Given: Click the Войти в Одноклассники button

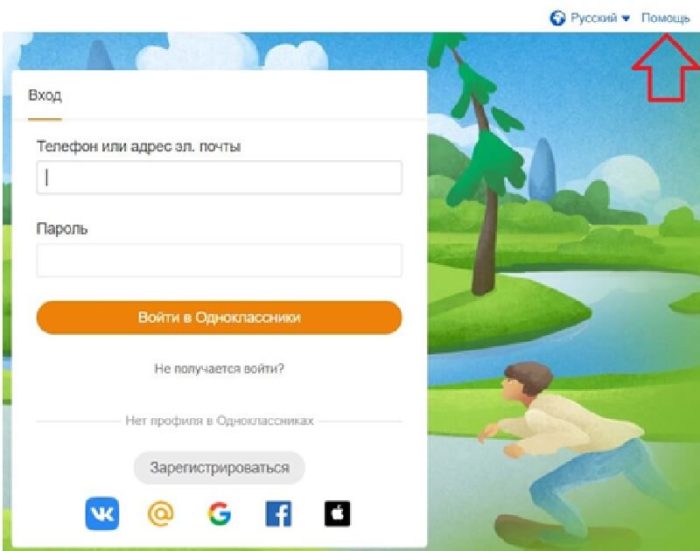Looking at the screenshot, I should 219,317.
